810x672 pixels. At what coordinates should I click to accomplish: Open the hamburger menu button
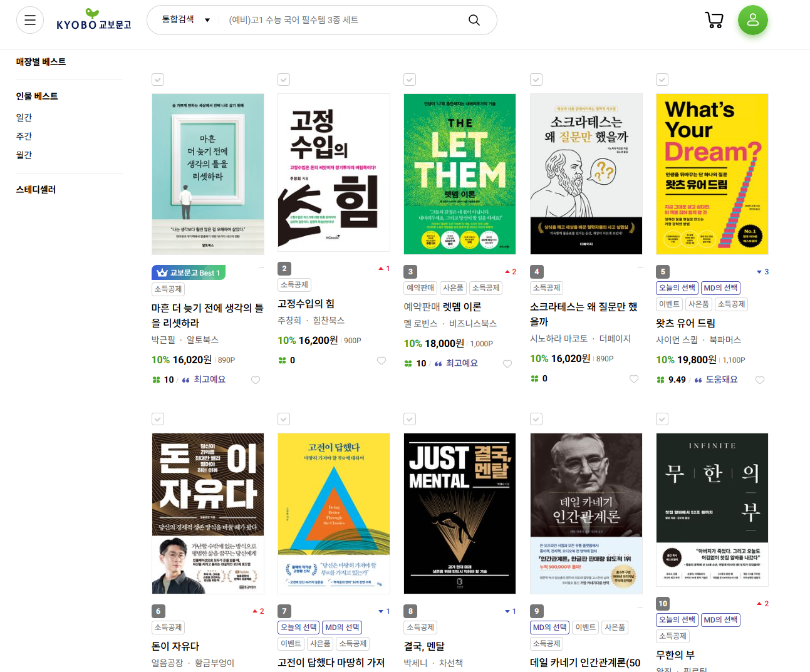(30, 20)
